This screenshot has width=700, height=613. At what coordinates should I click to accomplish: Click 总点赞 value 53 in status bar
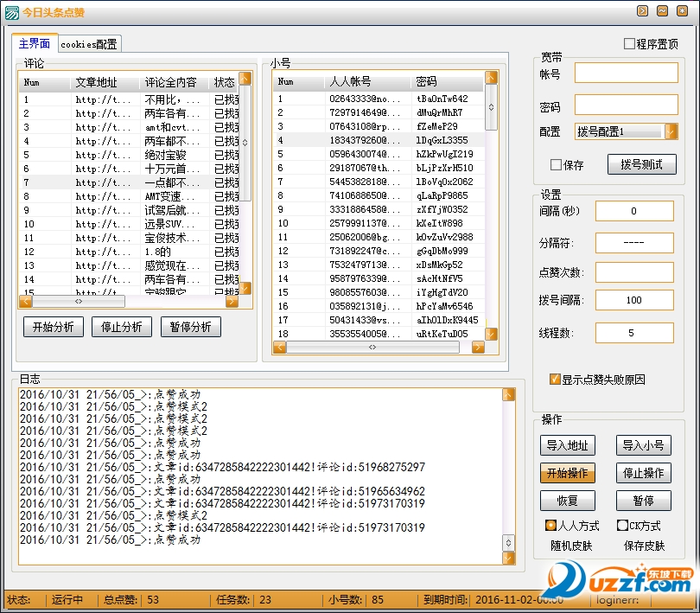153,599
